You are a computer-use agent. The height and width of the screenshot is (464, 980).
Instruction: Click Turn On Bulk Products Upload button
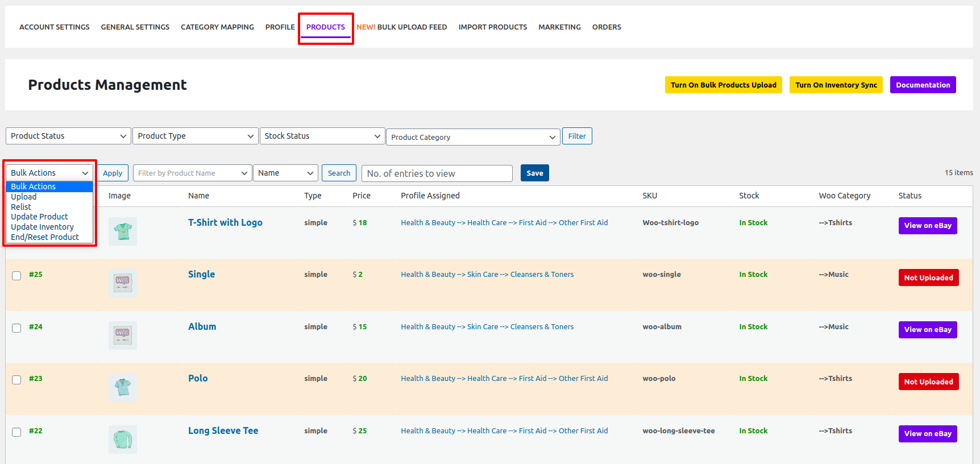724,85
